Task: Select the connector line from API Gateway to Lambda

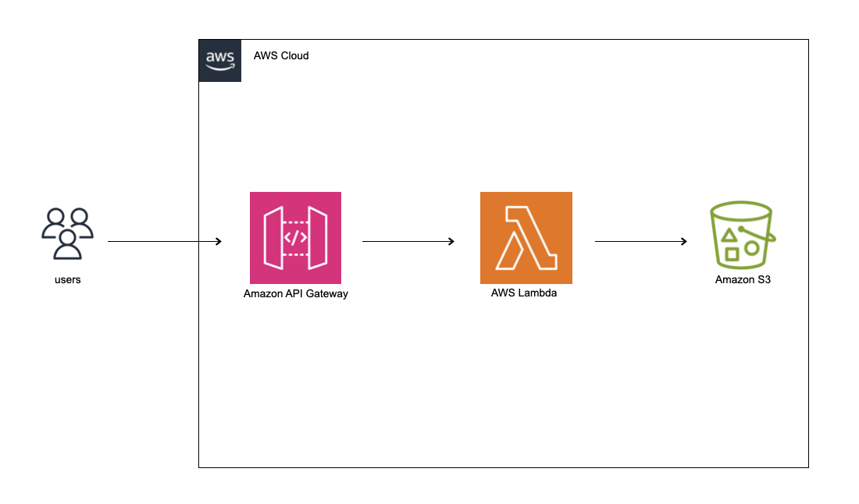Action: (x=405, y=242)
